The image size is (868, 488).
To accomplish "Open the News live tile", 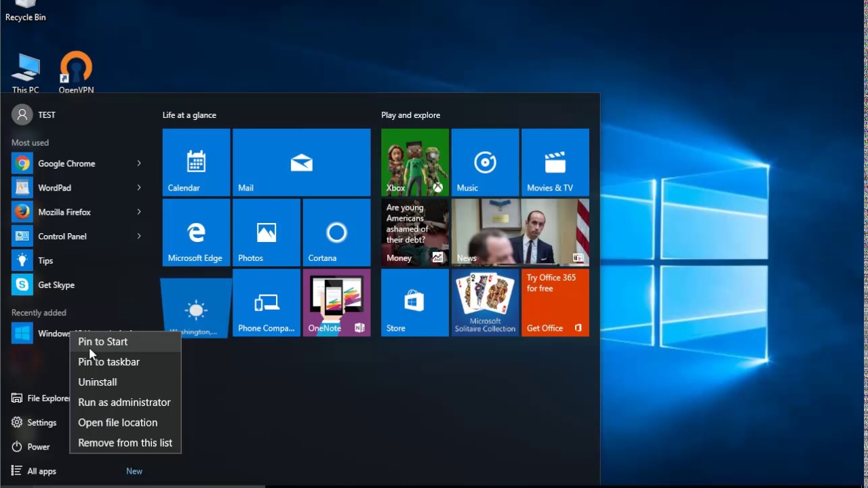I will [520, 232].
